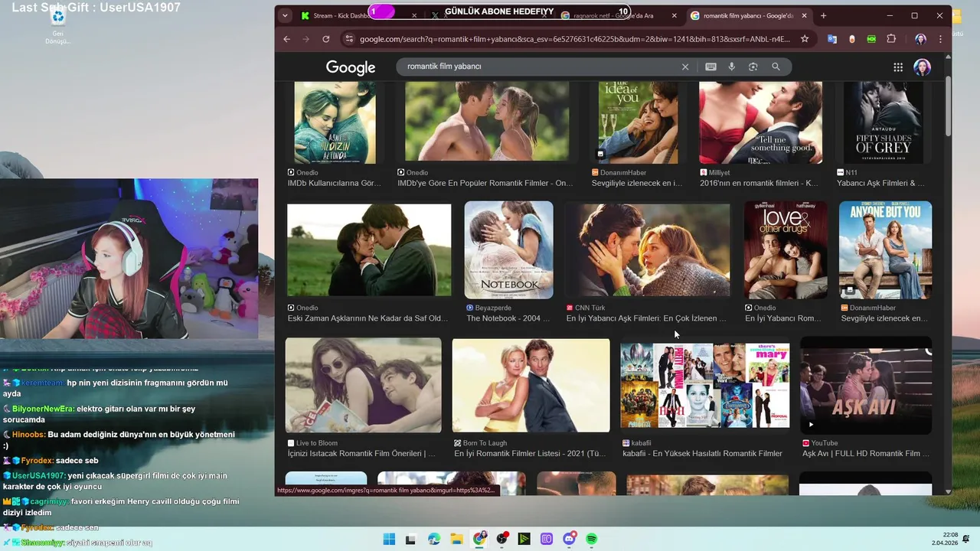Open 'İçinizi Isıtacak Romantik Film Önerileri' link
Image resolution: width=980 pixels, height=551 pixels.
coord(361,454)
